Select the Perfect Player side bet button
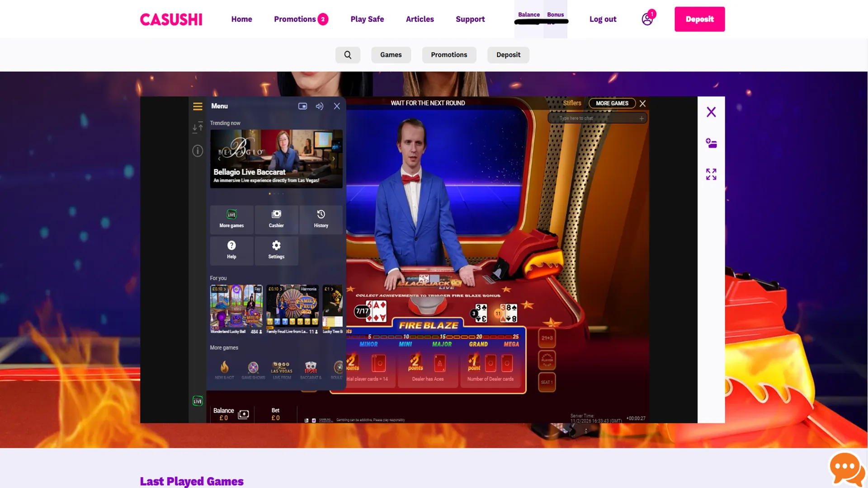This screenshot has width=868, height=488. point(547,360)
